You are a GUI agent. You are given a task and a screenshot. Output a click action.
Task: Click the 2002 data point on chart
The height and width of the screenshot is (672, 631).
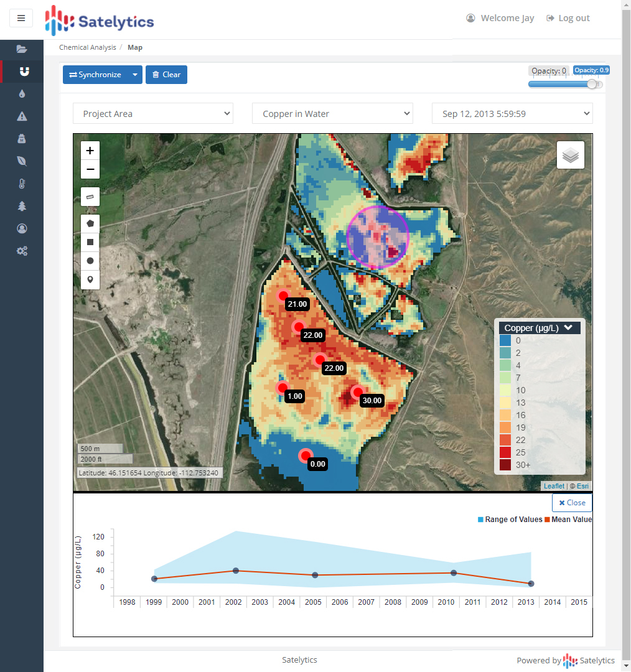pos(236,571)
